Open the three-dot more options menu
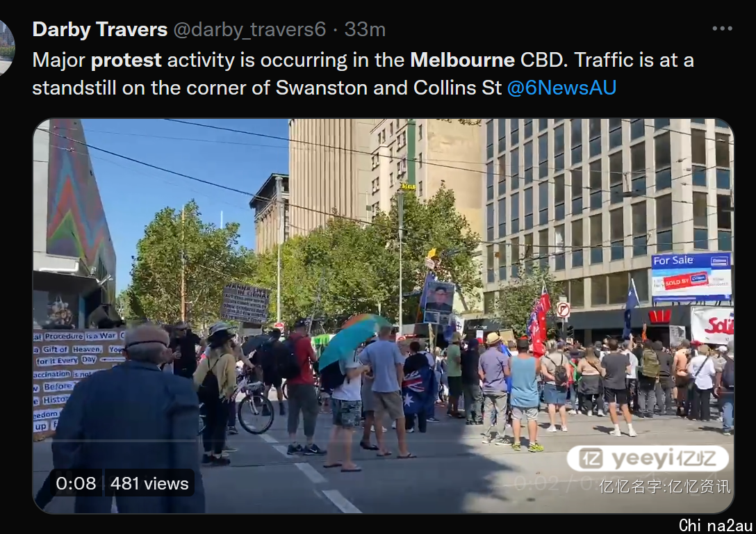This screenshot has height=534, width=756. [722, 29]
